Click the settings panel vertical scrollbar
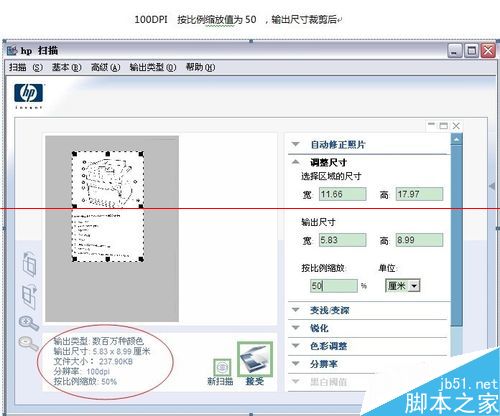This screenshot has height=416, width=500. click(x=457, y=235)
